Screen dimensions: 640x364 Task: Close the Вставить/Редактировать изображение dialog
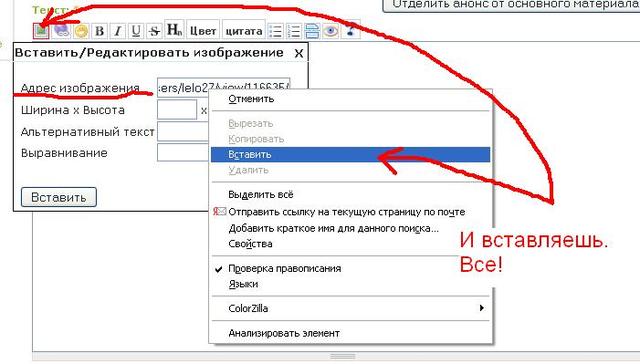(299, 53)
